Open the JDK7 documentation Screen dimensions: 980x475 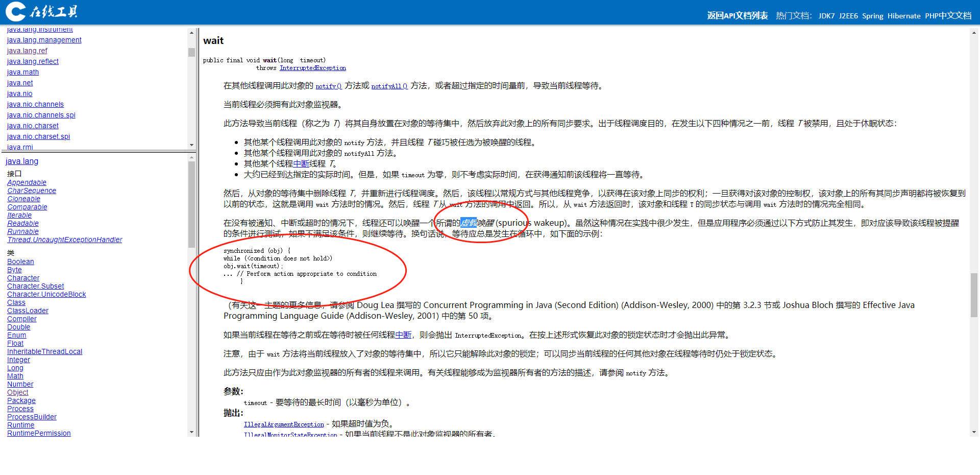(826, 15)
